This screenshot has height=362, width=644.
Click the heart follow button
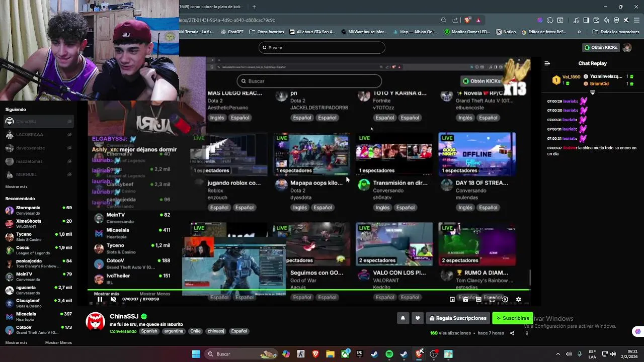417,318
